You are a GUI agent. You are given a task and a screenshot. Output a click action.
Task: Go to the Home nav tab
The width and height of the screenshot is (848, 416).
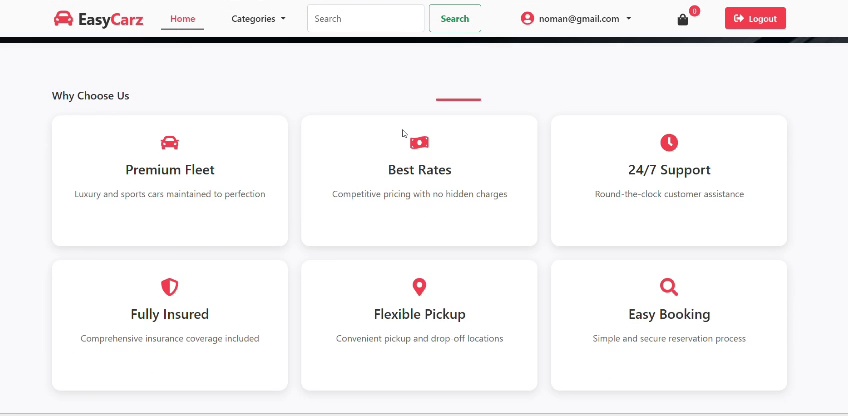click(x=183, y=19)
